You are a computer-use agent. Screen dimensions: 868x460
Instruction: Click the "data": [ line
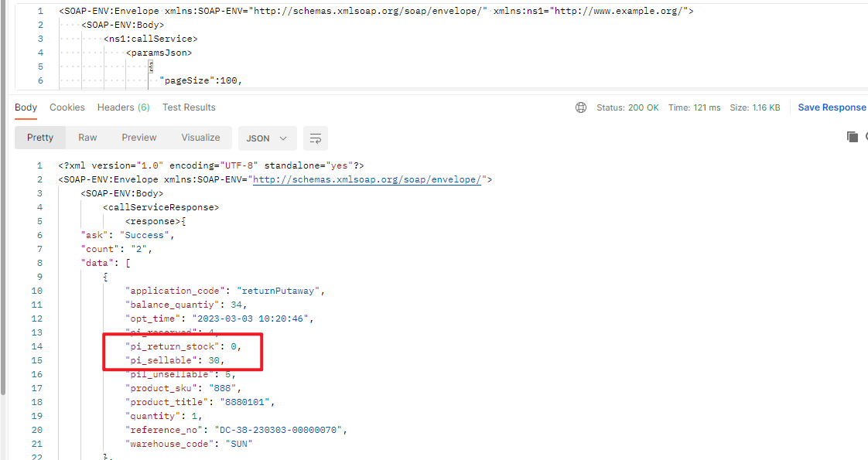[x=105, y=263]
